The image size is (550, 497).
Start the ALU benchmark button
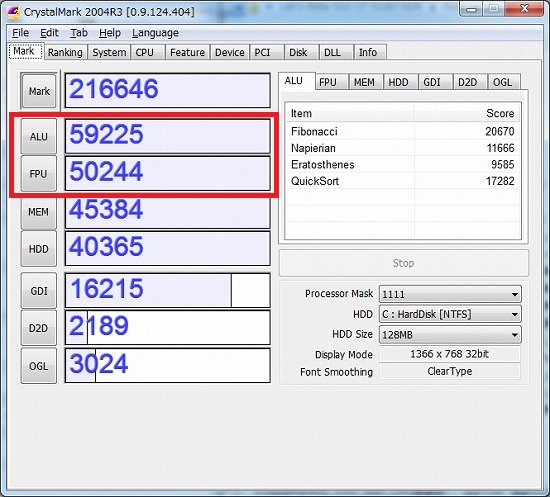pos(39,136)
